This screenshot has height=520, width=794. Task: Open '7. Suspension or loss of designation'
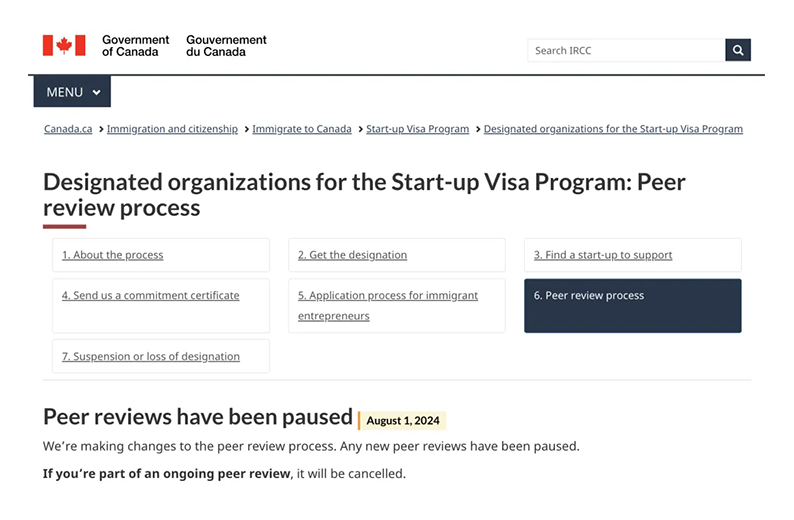[x=151, y=357]
